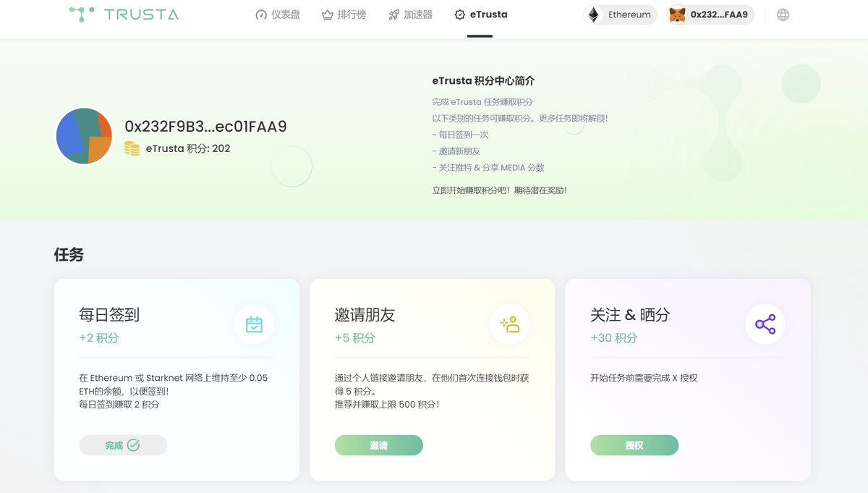Click the trophy icon beside 排行榜
868x493 pixels.
[327, 14]
